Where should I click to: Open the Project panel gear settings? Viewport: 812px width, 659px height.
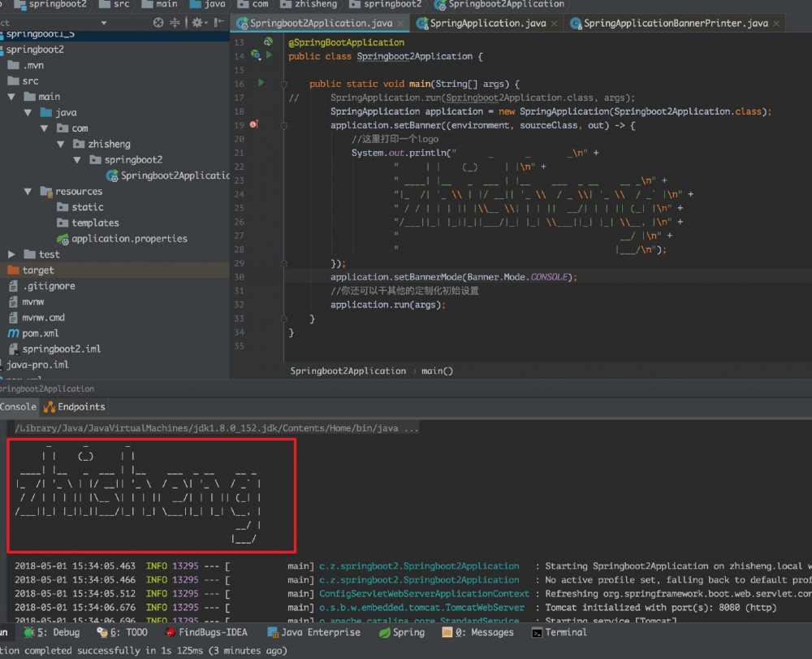click(x=197, y=23)
